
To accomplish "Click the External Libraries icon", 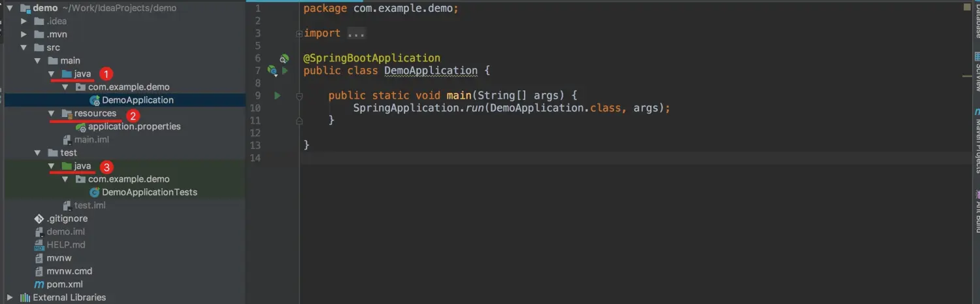I will point(25,297).
